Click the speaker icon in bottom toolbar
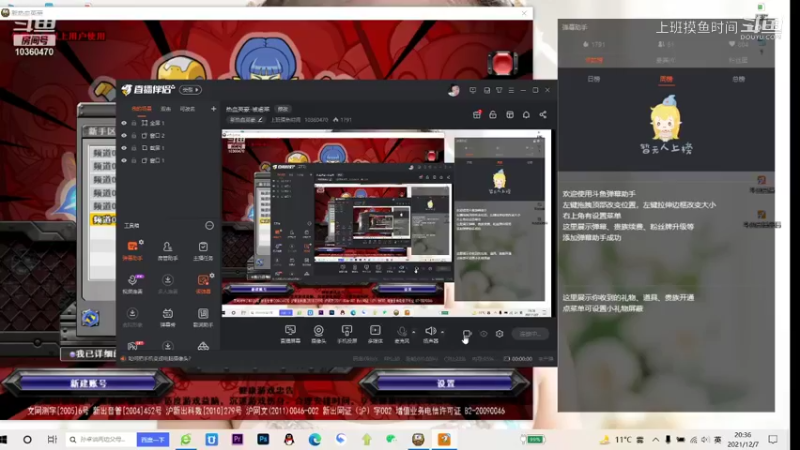800x450 pixels. click(x=430, y=334)
